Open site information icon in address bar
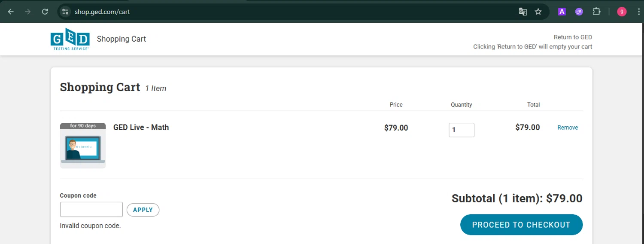The height and width of the screenshot is (244, 644). [65, 12]
